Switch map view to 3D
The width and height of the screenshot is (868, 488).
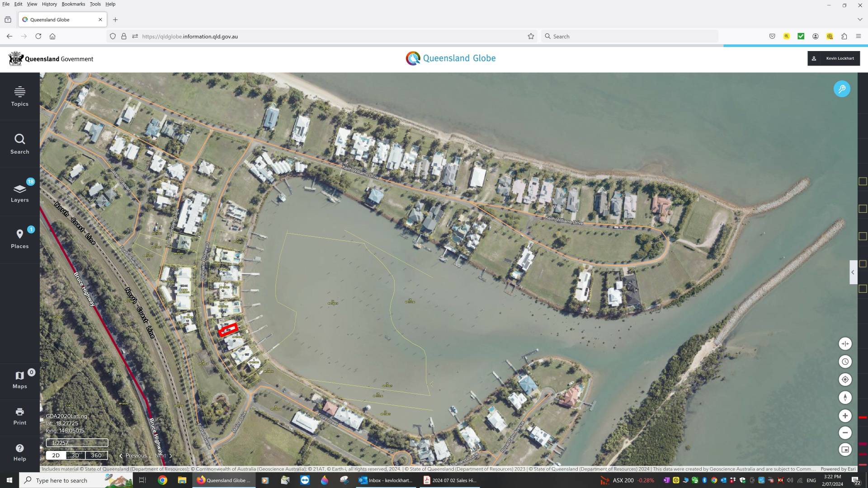pyautogui.click(x=75, y=455)
